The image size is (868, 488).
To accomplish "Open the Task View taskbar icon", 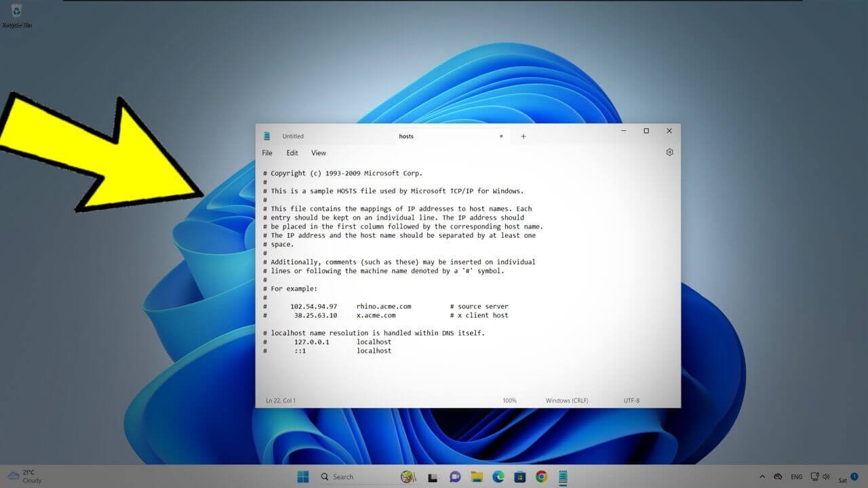I will point(433,477).
